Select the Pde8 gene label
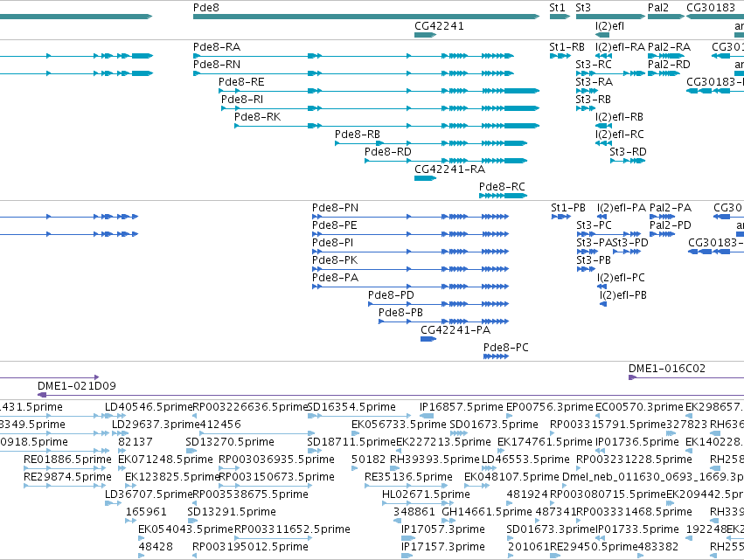The image size is (744, 560). pos(206,8)
